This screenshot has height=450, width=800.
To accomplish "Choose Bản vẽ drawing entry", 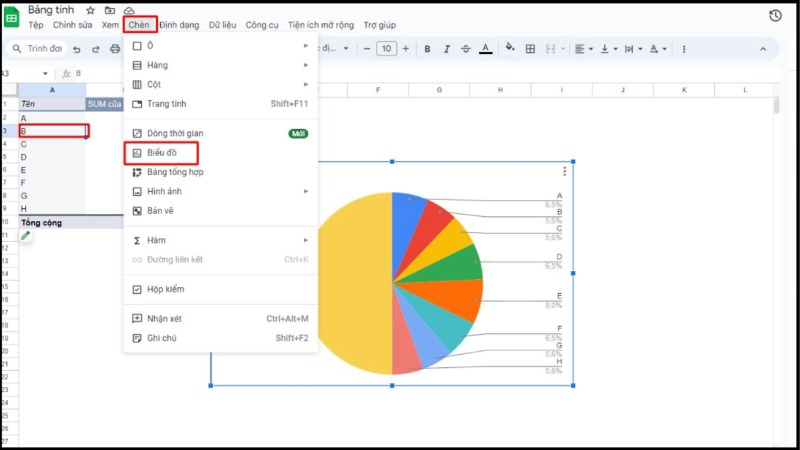I will point(220,211).
